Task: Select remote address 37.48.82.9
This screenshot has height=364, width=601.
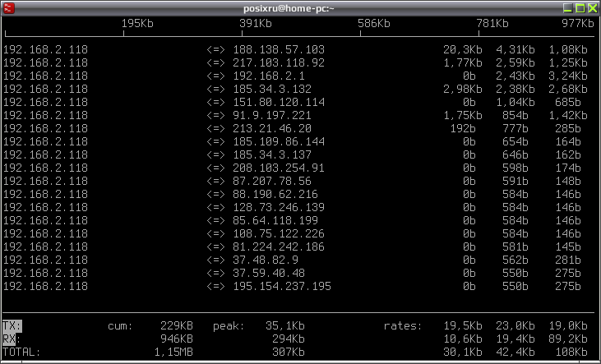Action: [266, 260]
